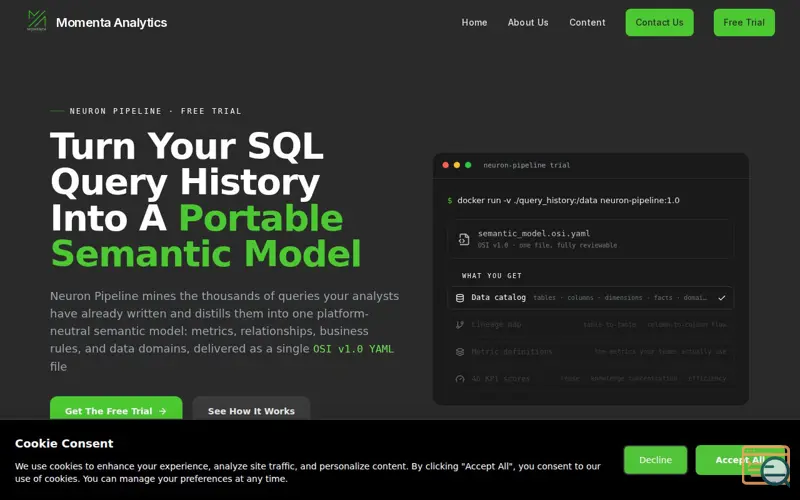Click Get The Free Trial button
Image resolution: width=800 pixels, height=500 pixels.
tap(116, 410)
